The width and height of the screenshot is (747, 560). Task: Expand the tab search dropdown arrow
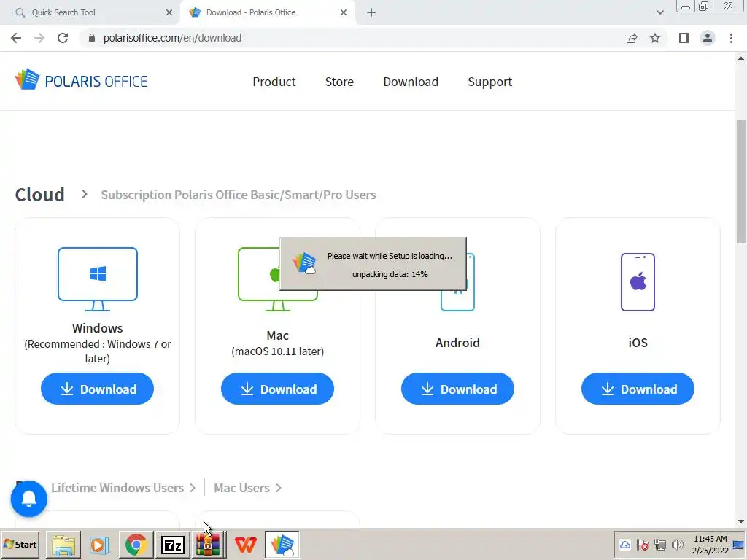click(x=659, y=12)
